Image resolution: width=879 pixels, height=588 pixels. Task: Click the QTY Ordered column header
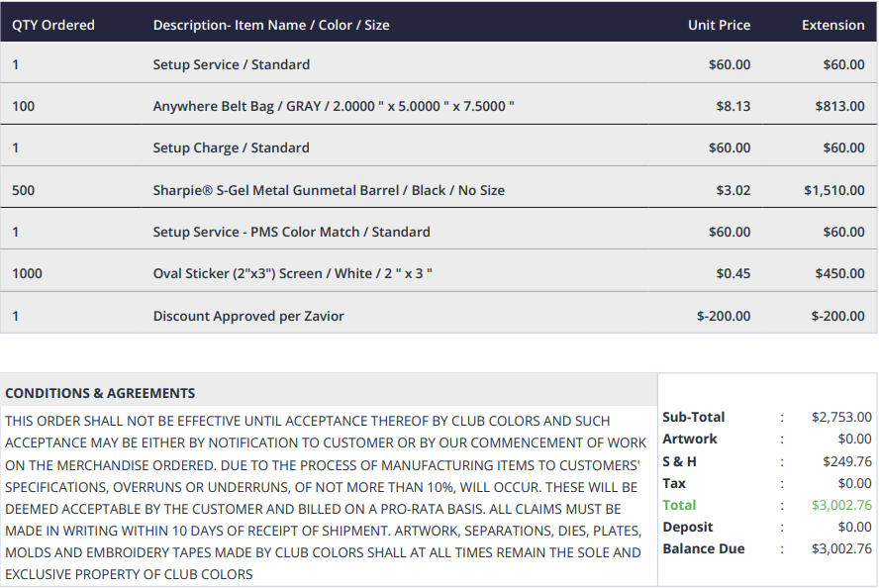[53, 25]
